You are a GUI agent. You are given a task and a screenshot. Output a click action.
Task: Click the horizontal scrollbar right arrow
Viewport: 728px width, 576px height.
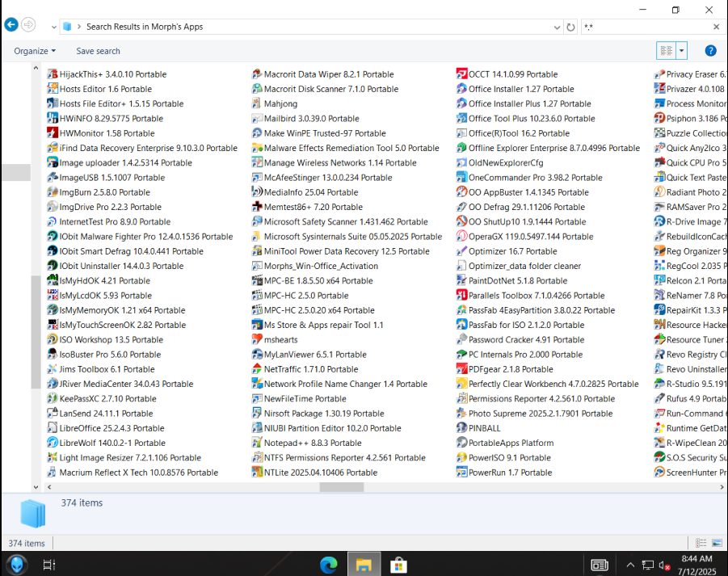point(722,487)
